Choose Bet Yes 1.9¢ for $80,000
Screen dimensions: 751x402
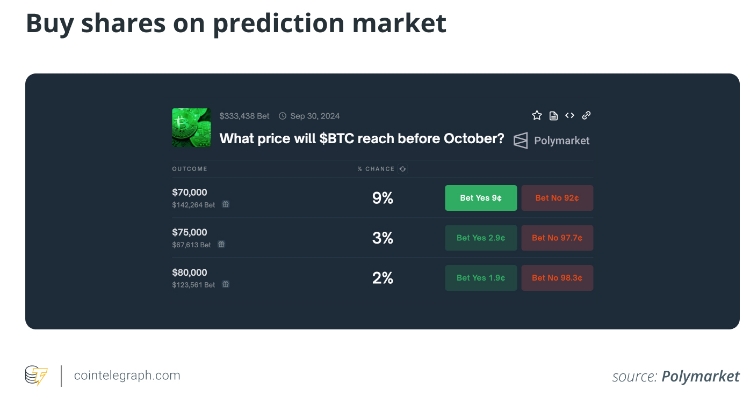point(481,278)
